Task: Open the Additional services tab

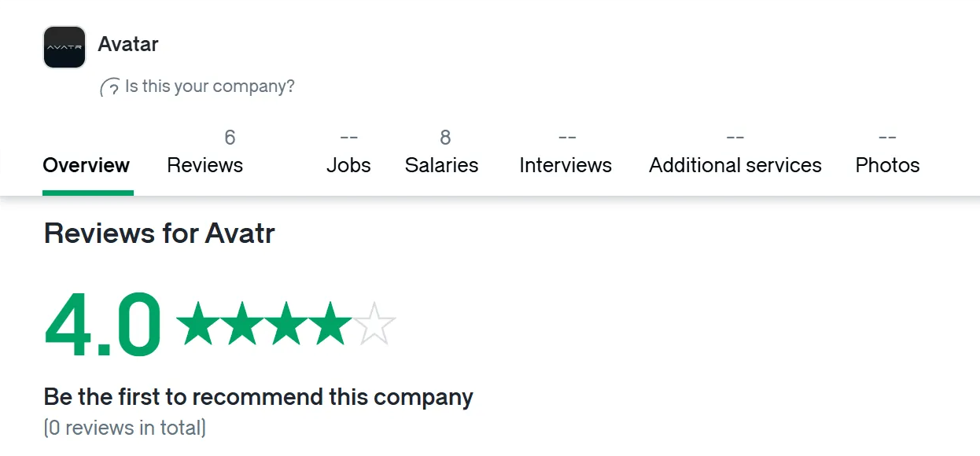Action: 735,154
